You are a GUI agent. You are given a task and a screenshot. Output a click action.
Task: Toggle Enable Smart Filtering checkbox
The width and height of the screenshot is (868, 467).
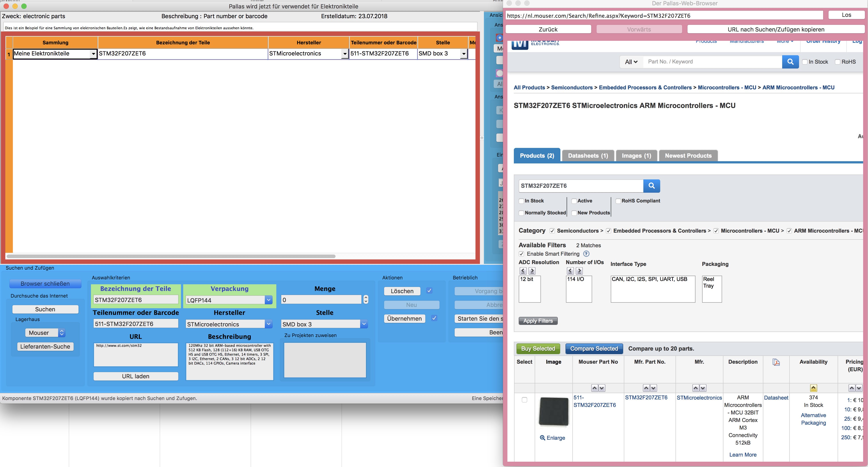pyautogui.click(x=522, y=254)
